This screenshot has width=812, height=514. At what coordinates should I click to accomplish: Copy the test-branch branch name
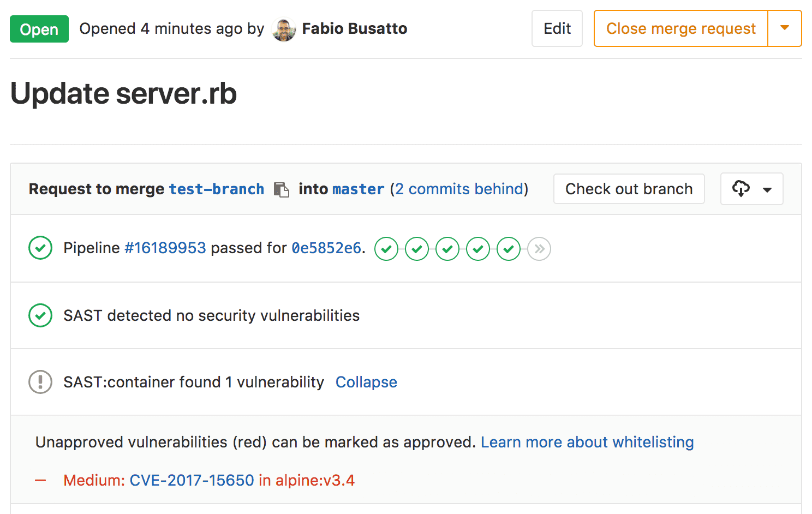pos(282,189)
